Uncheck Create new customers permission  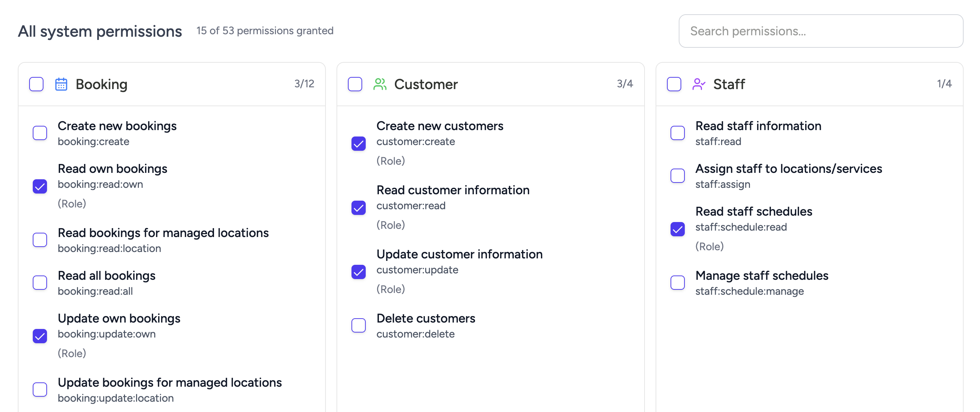point(358,144)
